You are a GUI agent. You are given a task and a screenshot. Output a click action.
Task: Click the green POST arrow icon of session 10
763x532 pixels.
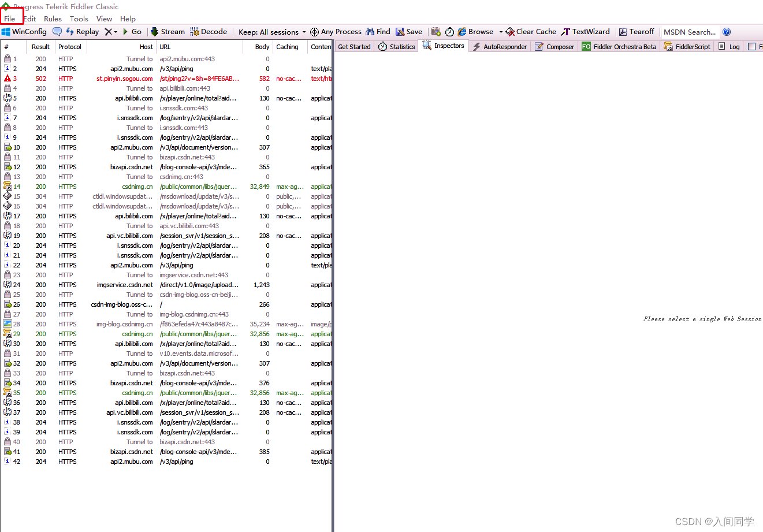pos(8,147)
